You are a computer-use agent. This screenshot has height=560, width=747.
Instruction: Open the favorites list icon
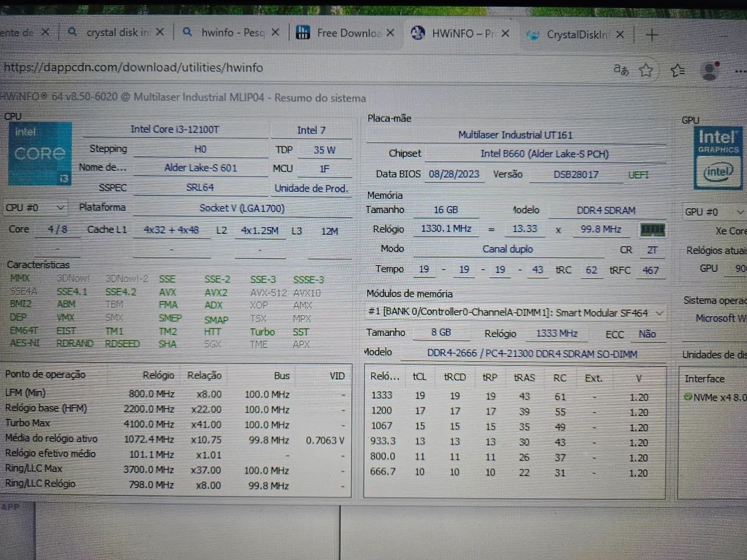pyautogui.click(x=678, y=71)
